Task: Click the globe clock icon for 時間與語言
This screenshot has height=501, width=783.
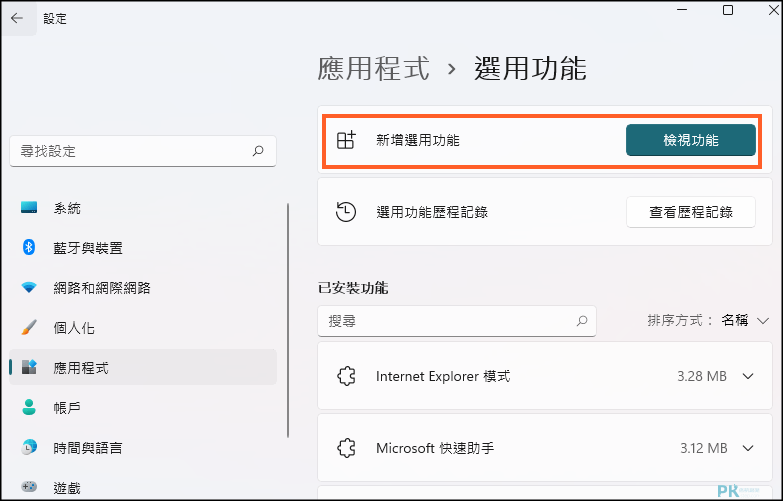Action: coord(29,447)
